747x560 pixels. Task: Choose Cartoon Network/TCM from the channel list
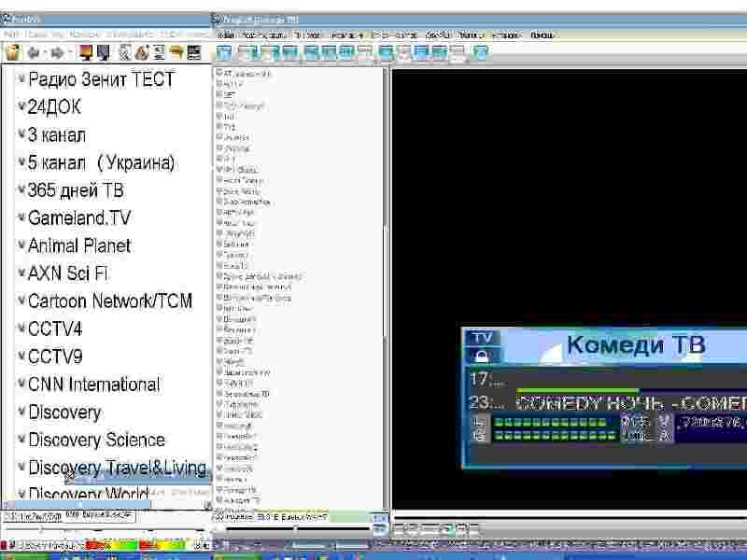(x=109, y=301)
